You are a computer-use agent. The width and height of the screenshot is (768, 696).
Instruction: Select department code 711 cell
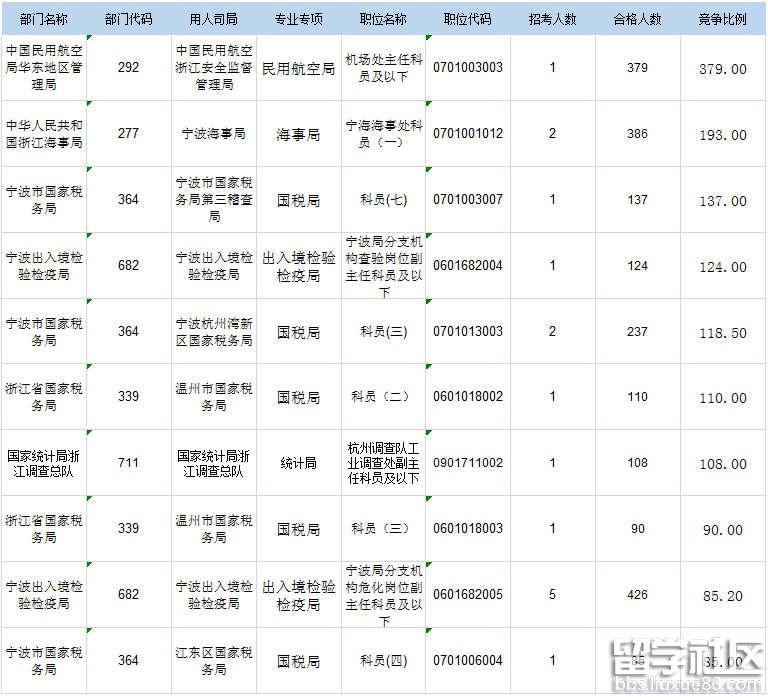coord(128,463)
